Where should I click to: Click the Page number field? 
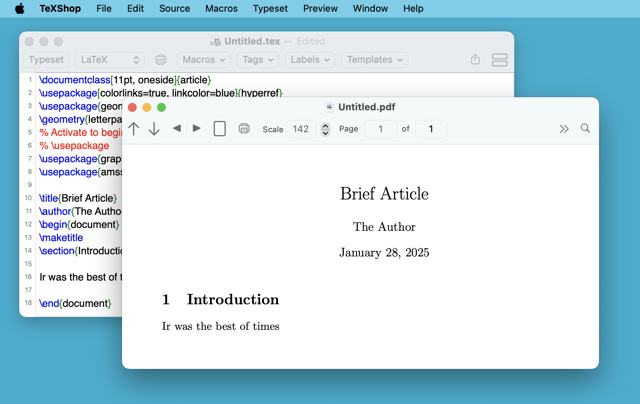pos(380,129)
